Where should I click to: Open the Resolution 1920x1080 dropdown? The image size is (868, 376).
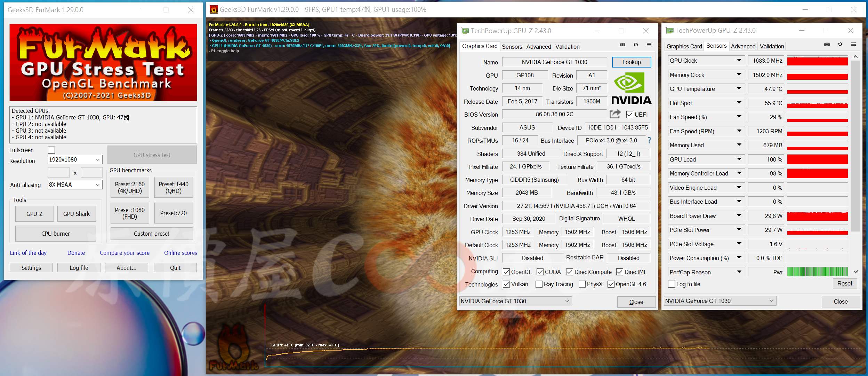tap(75, 160)
